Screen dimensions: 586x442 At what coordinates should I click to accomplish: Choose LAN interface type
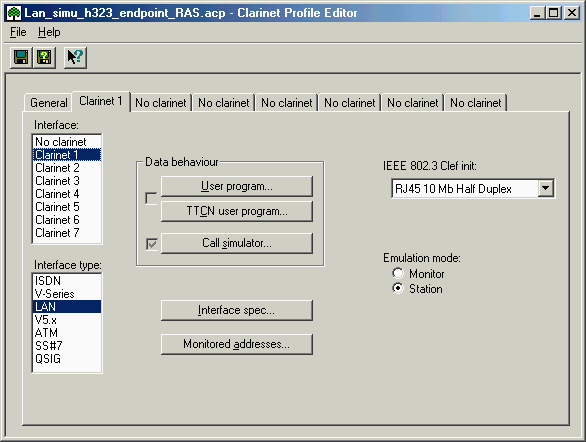click(x=67, y=306)
